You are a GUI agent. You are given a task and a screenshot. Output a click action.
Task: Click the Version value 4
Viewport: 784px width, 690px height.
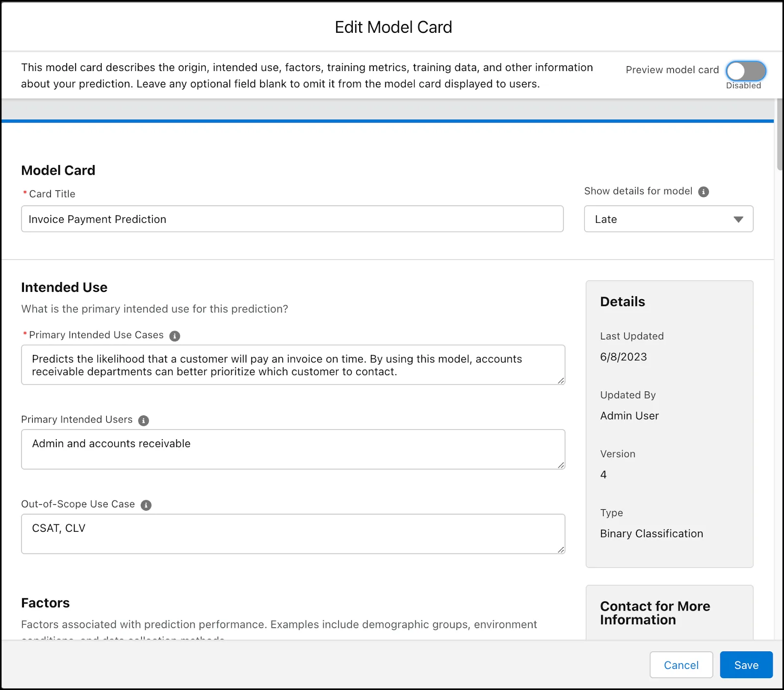click(603, 475)
